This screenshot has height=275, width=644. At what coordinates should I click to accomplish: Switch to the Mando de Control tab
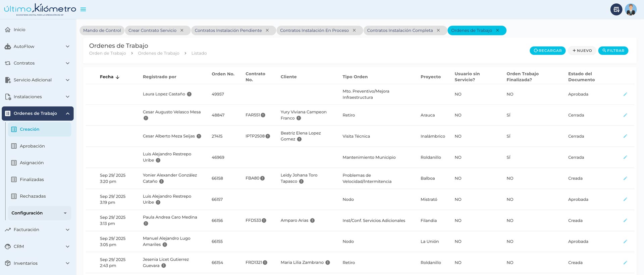(x=102, y=30)
